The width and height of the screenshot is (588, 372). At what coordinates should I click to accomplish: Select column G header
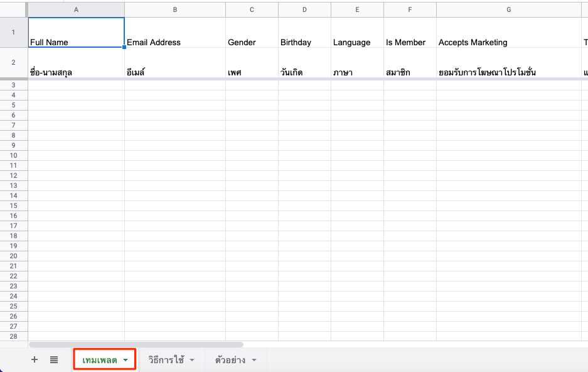point(509,10)
